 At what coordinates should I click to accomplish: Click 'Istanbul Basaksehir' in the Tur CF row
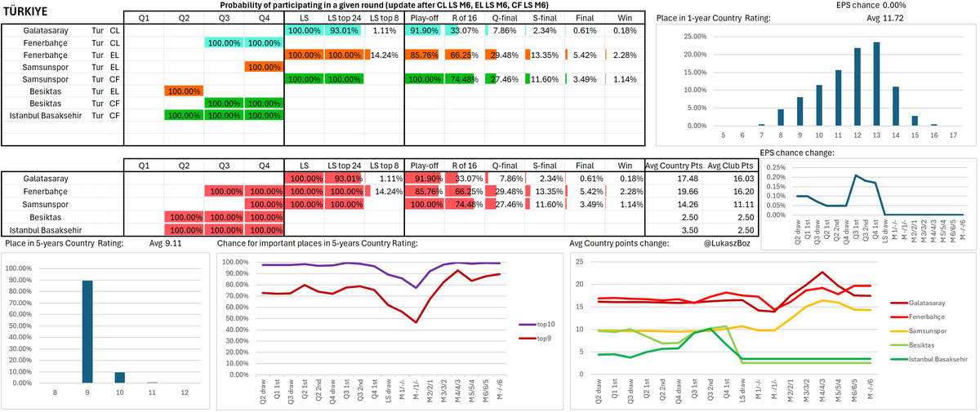point(47,116)
